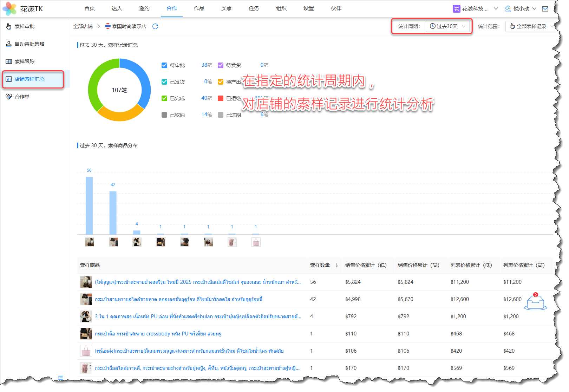Click the refresh icon next to store name
Viewport: 569px width, 392px height.
[155, 26]
